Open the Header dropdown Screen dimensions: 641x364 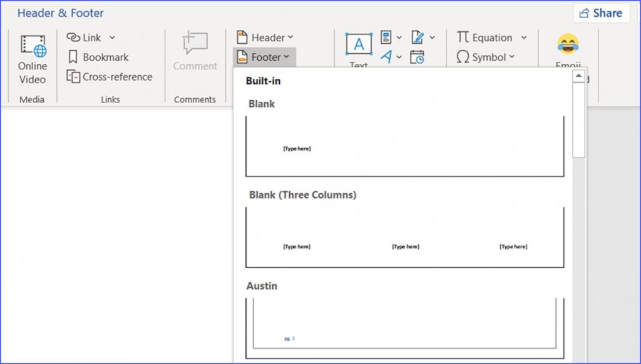(264, 37)
